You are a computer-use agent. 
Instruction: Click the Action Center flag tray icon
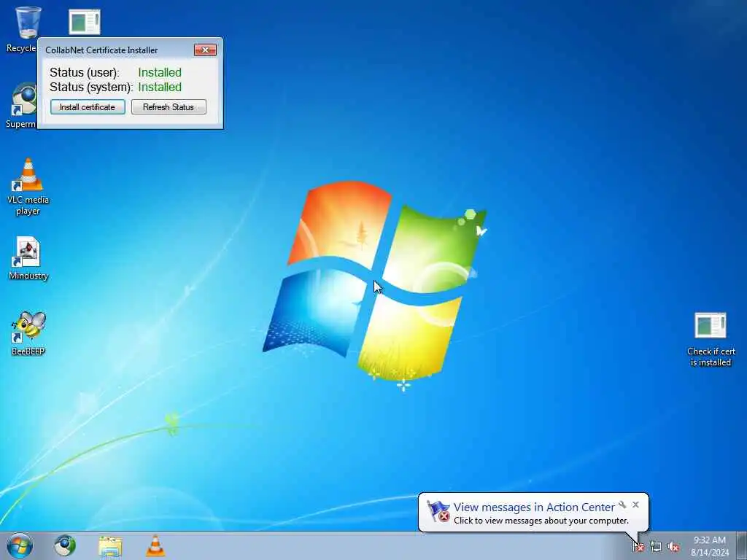pyautogui.click(x=638, y=547)
